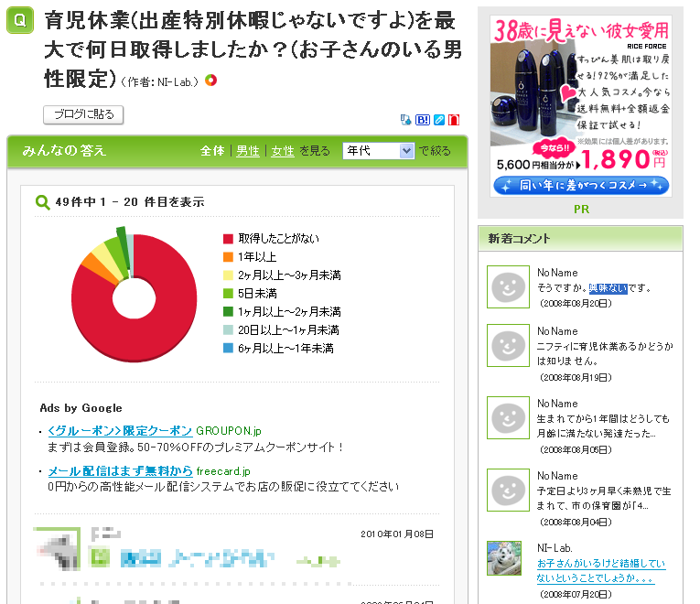
Task: Click the first share icon before B!
Action: point(407,119)
